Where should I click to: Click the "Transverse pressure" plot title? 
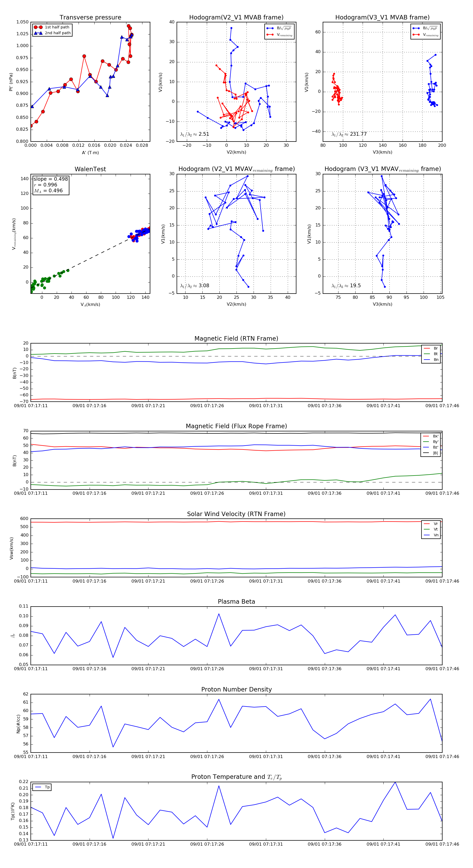(x=90, y=18)
